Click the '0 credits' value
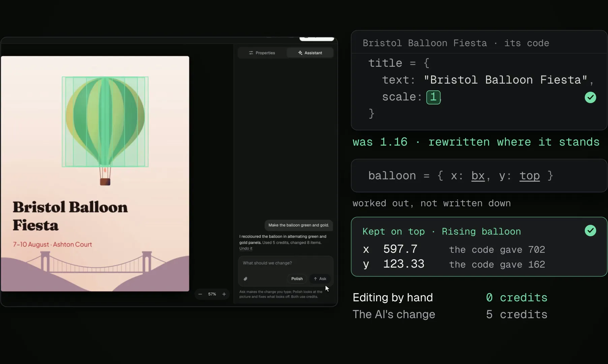608x364 pixels. [517, 298]
